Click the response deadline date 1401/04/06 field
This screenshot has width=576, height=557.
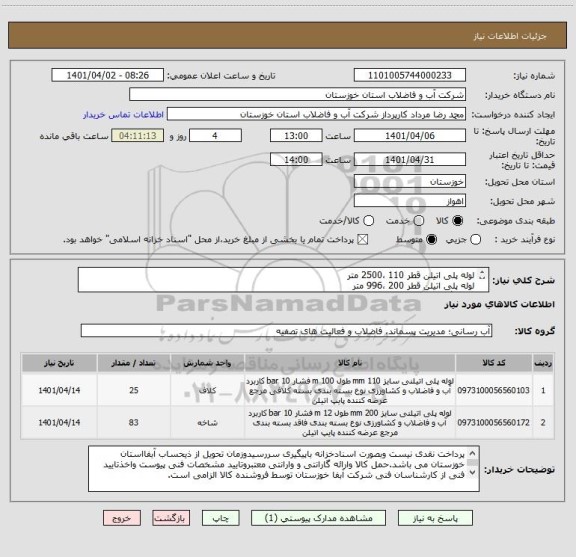coord(410,136)
